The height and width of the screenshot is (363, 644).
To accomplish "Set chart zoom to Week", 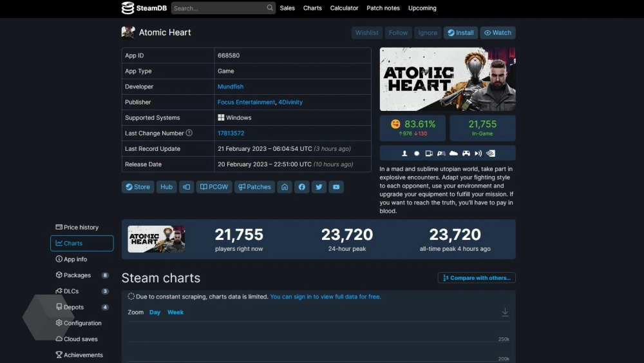I will (175, 312).
